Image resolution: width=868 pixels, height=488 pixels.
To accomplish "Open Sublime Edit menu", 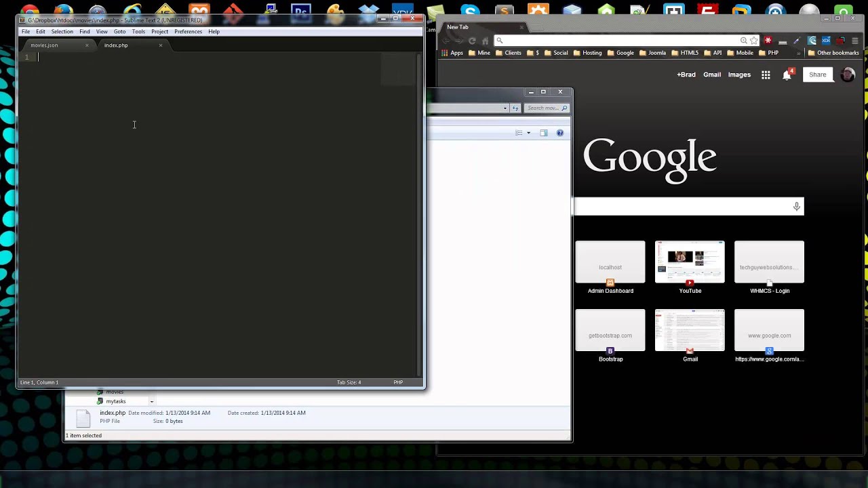I will pos(41,32).
